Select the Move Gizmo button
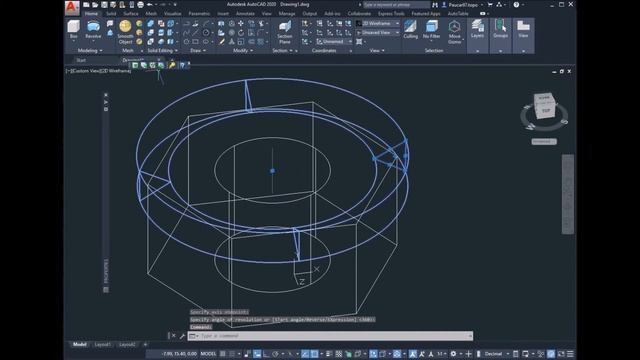640x360 pixels. 454,32
